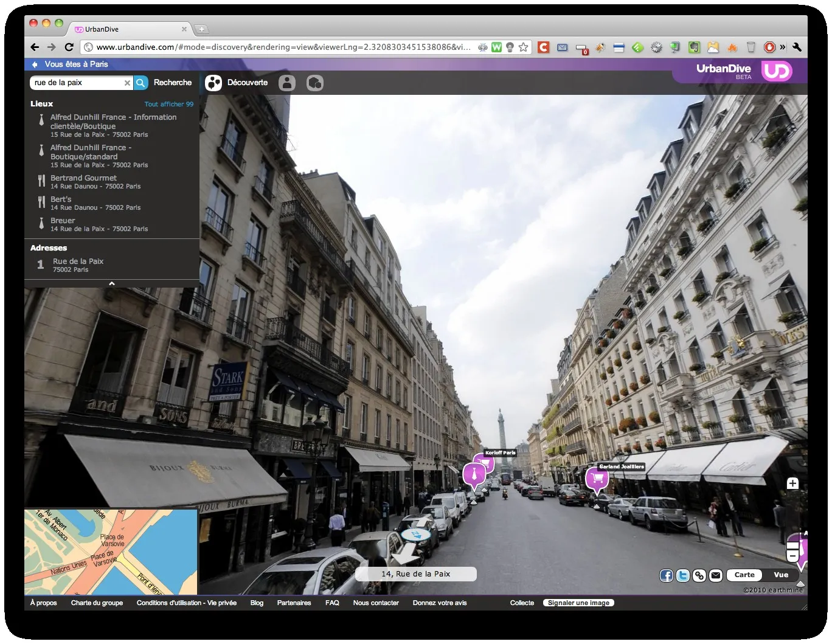Open a new browser tab
Screen dimensions: 832x644
pos(201,29)
